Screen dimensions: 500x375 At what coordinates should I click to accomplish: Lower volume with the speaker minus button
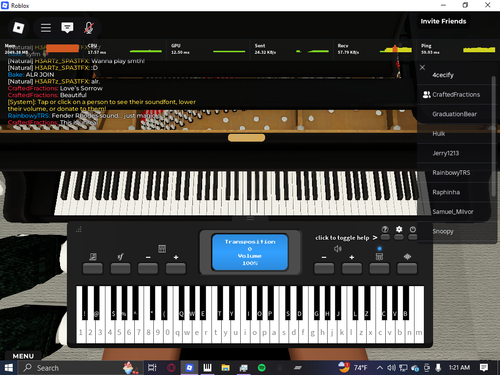(324, 268)
